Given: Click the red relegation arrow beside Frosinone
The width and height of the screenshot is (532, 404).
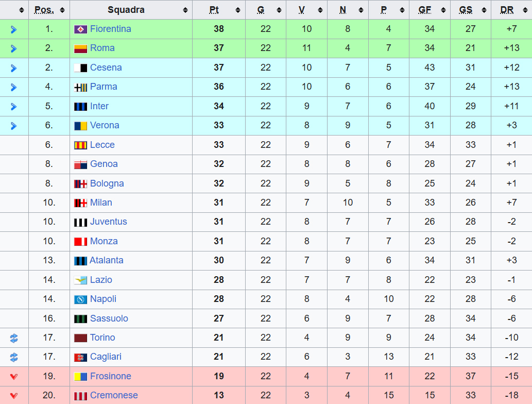Looking at the screenshot, I should (x=14, y=377).
